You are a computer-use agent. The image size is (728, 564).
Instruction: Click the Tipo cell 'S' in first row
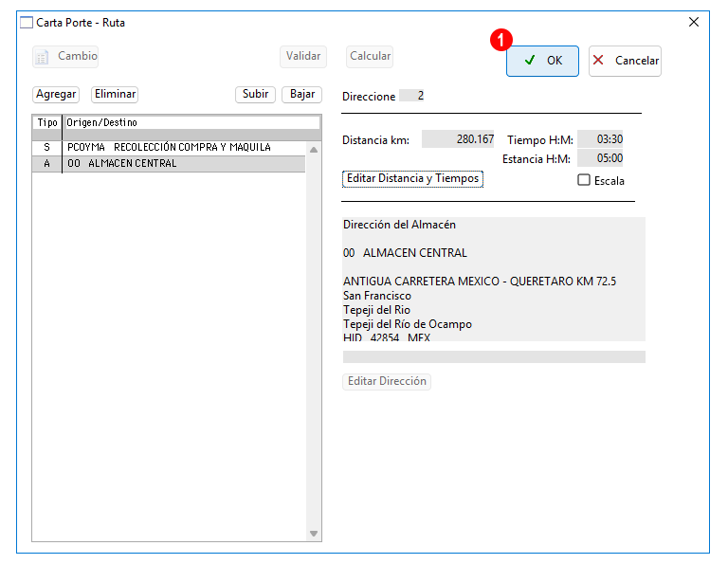point(46,148)
